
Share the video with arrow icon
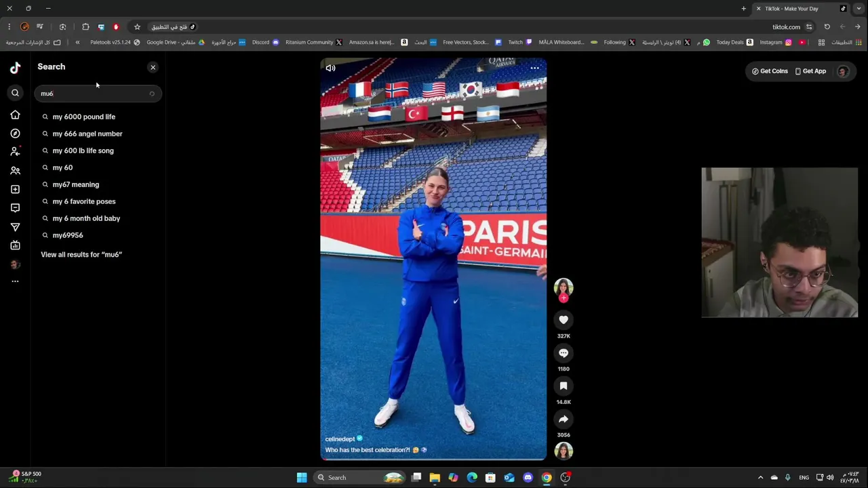(563, 419)
